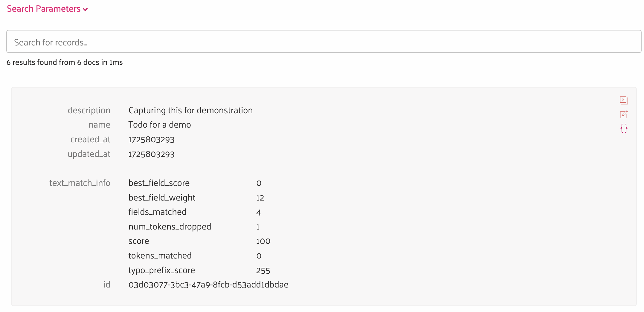Click the score value 100

(263, 241)
